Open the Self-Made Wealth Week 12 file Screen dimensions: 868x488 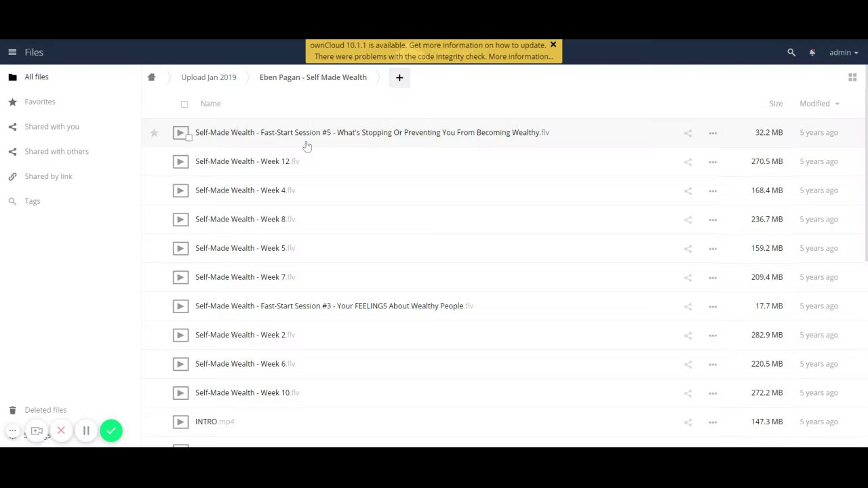tap(247, 161)
